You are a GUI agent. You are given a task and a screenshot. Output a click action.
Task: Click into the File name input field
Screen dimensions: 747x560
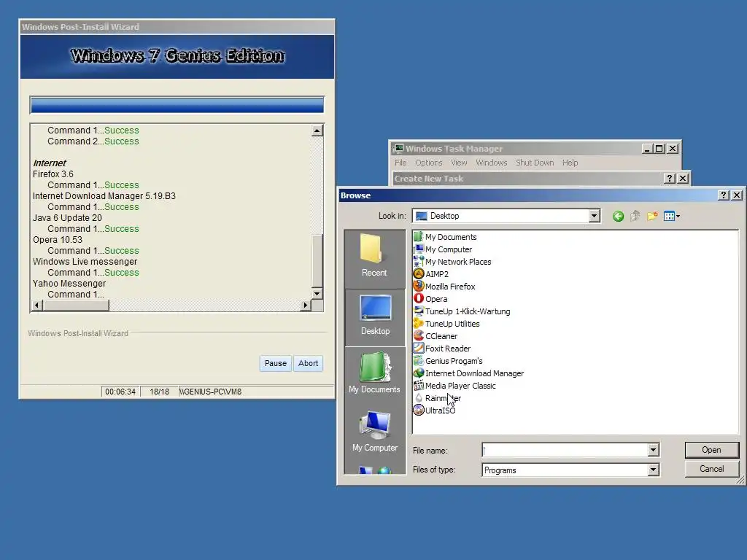coord(565,450)
